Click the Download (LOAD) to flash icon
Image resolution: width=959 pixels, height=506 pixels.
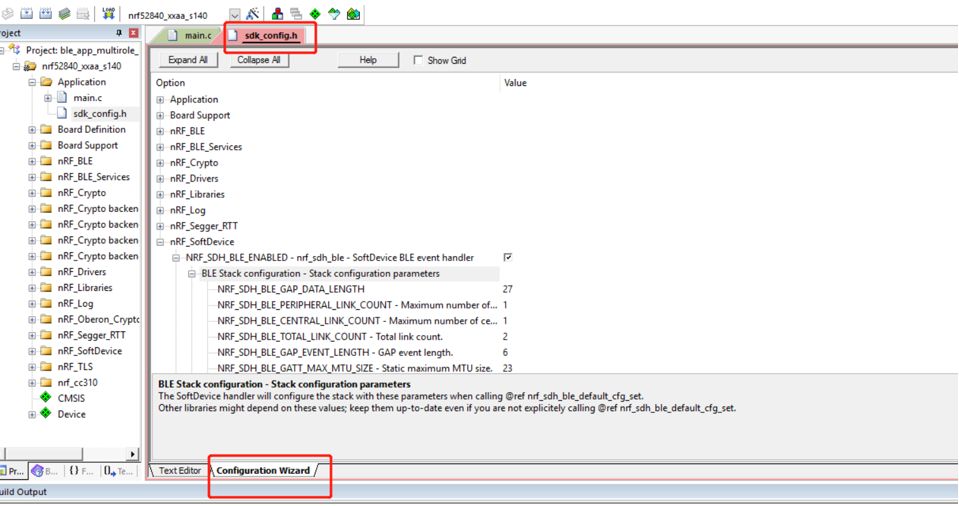(x=108, y=14)
